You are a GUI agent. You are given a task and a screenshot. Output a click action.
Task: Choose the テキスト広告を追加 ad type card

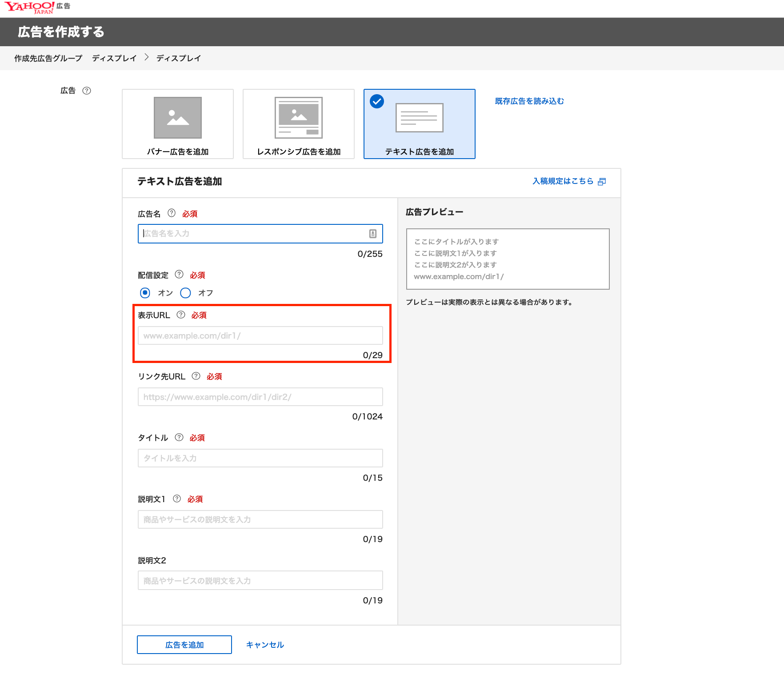point(420,124)
